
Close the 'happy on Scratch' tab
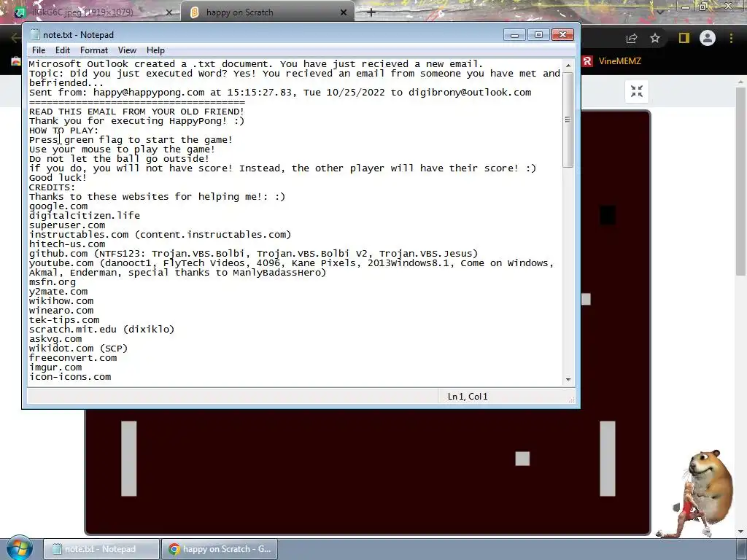pyautogui.click(x=344, y=12)
